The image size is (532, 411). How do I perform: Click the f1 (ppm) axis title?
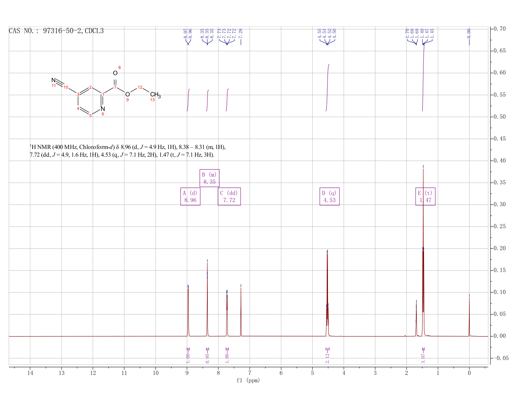[x=248, y=380]
